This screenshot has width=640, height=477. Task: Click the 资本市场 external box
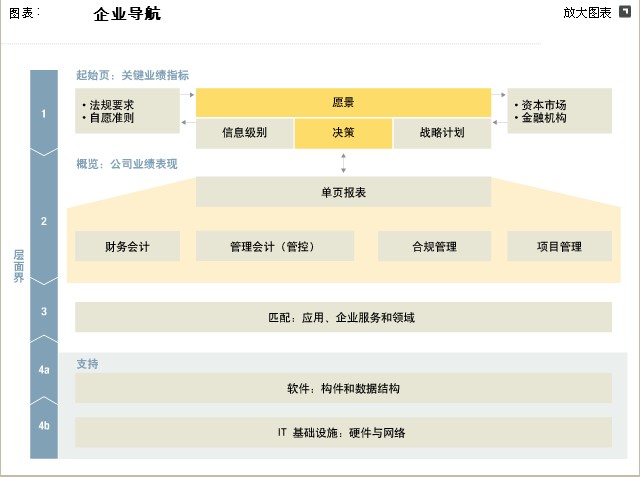[559, 110]
